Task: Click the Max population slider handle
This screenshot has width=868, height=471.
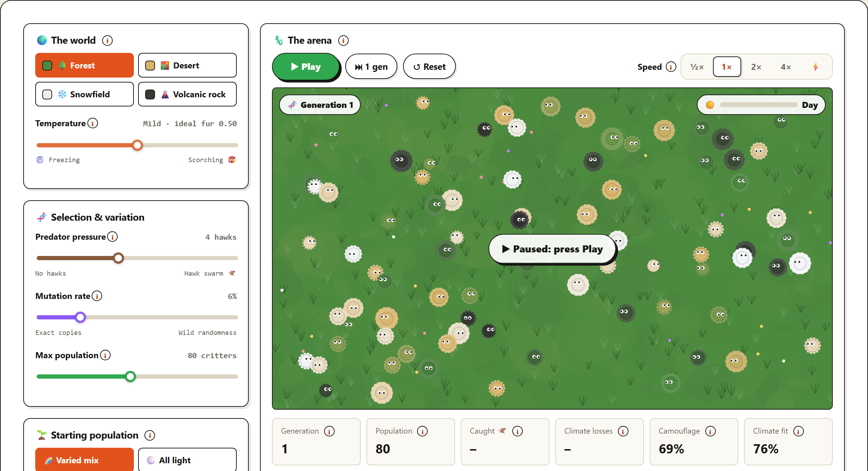Action: click(x=130, y=377)
